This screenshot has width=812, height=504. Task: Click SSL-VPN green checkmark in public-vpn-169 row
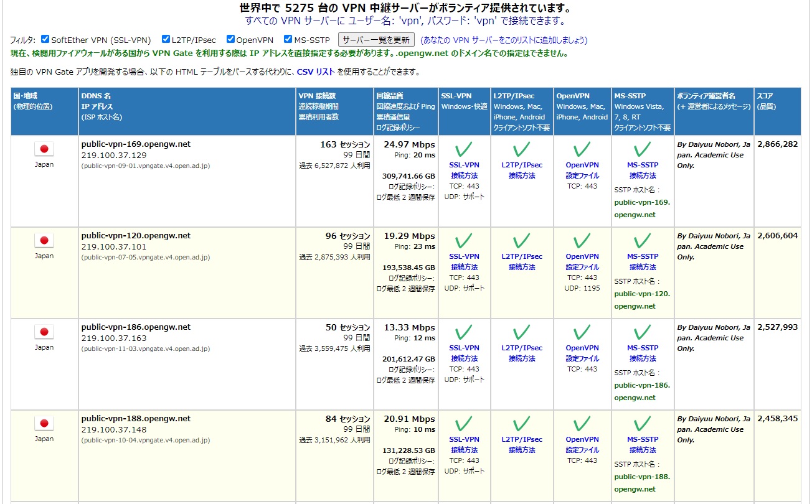tap(464, 149)
